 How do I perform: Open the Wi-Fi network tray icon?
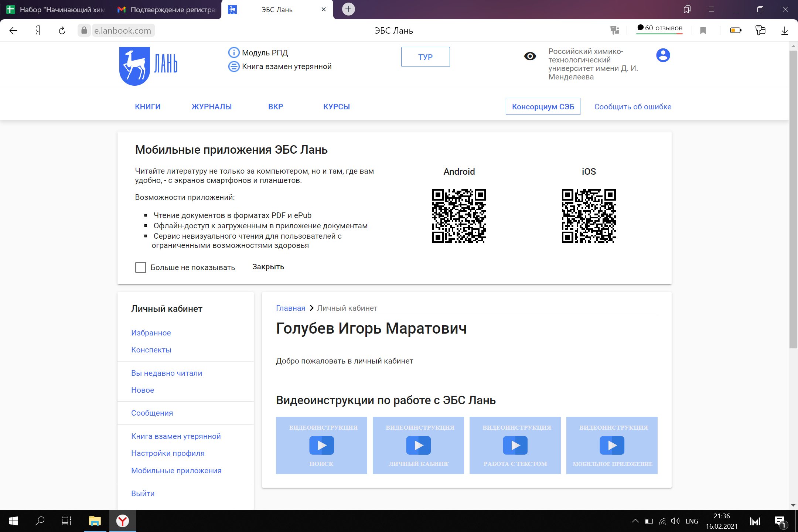click(x=662, y=521)
